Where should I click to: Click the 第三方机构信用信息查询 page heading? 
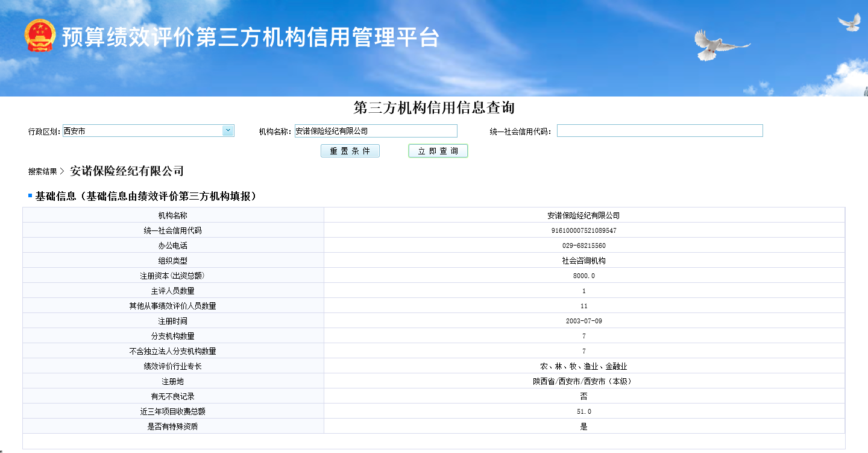[x=434, y=108]
